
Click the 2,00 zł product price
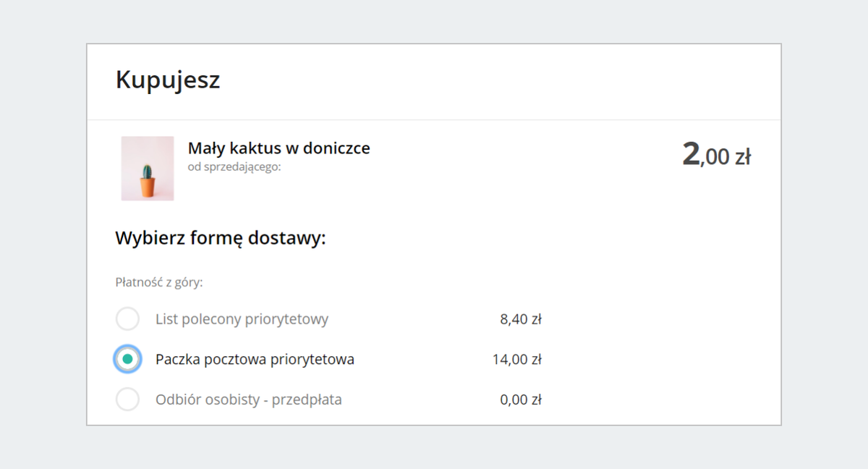pyautogui.click(x=716, y=155)
